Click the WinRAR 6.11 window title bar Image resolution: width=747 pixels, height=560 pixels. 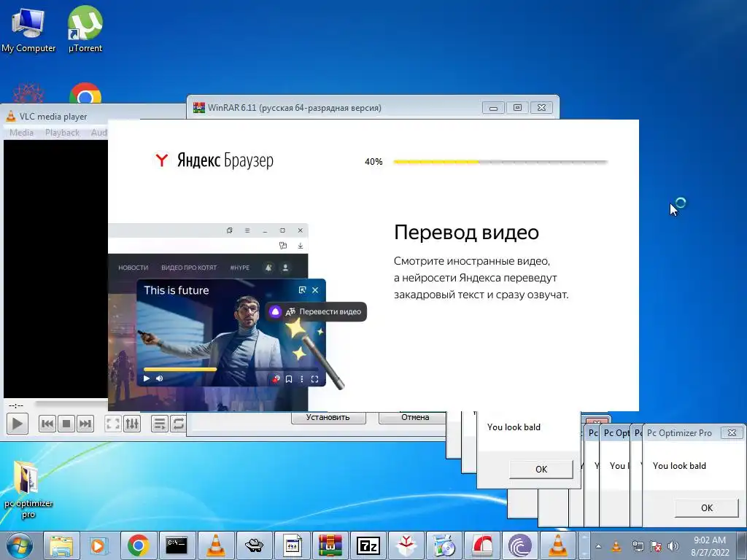tap(333, 108)
